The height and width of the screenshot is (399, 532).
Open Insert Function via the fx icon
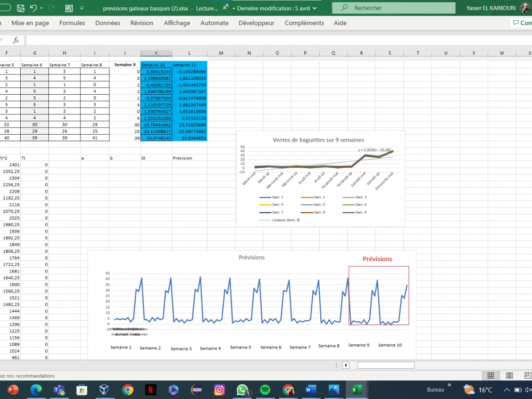(x=15, y=39)
